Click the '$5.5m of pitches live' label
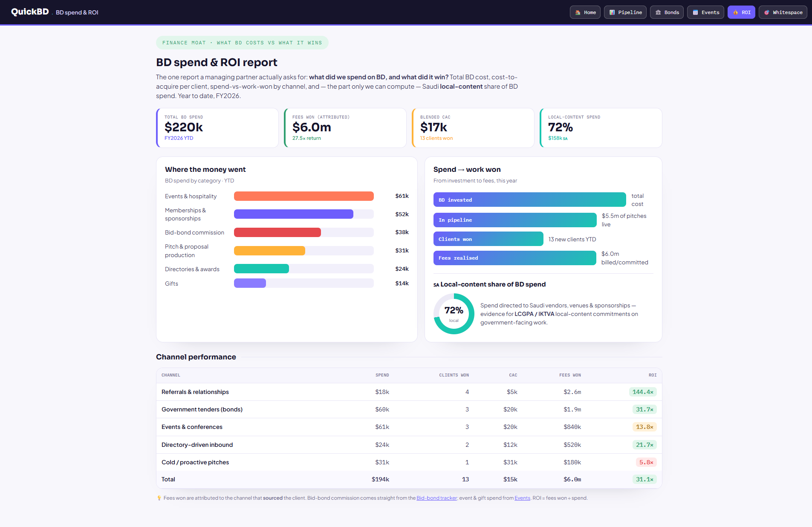This screenshot has height=527, width=812. pos(624,220)
